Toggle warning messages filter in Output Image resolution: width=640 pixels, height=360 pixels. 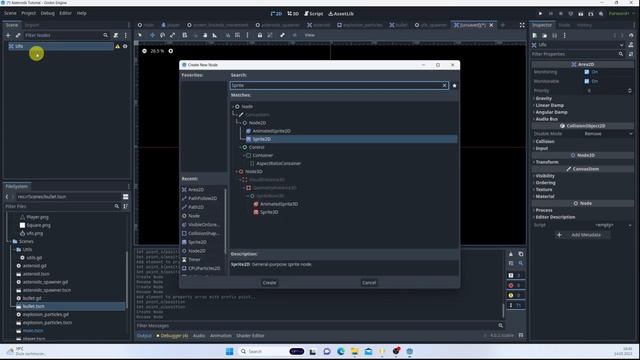click(516, 295)
